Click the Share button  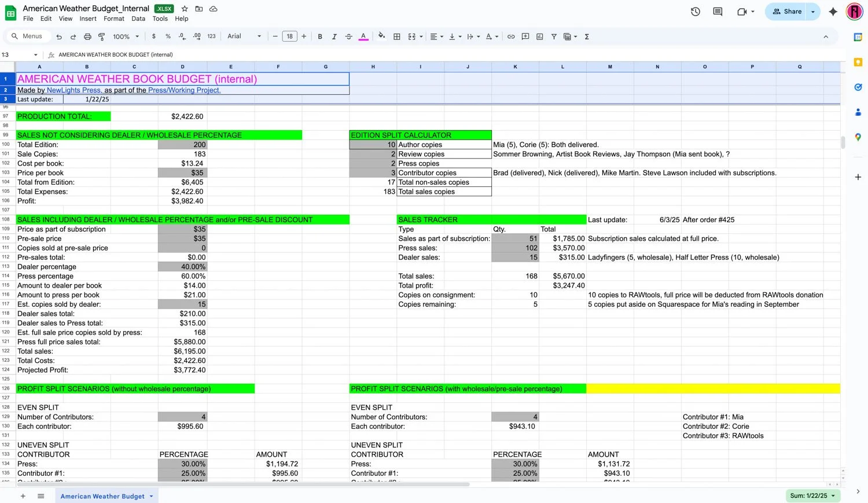(x=787, y=11)
